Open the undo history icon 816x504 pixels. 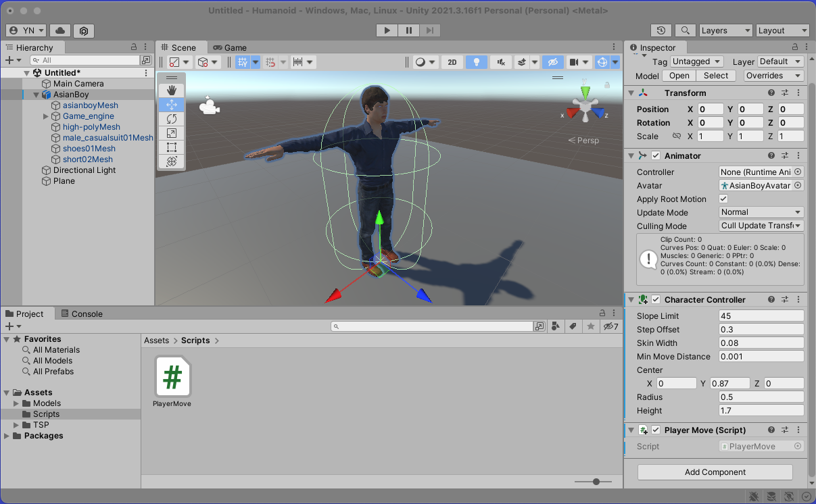pyautogui.click(x=661, y=30)
